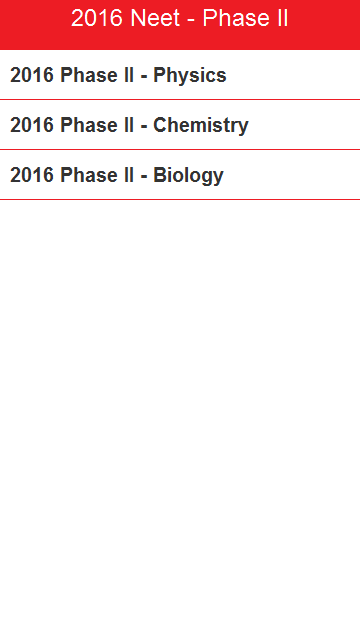Select the Chemistry list row
The image size is (360, 640).
point(180,124)
